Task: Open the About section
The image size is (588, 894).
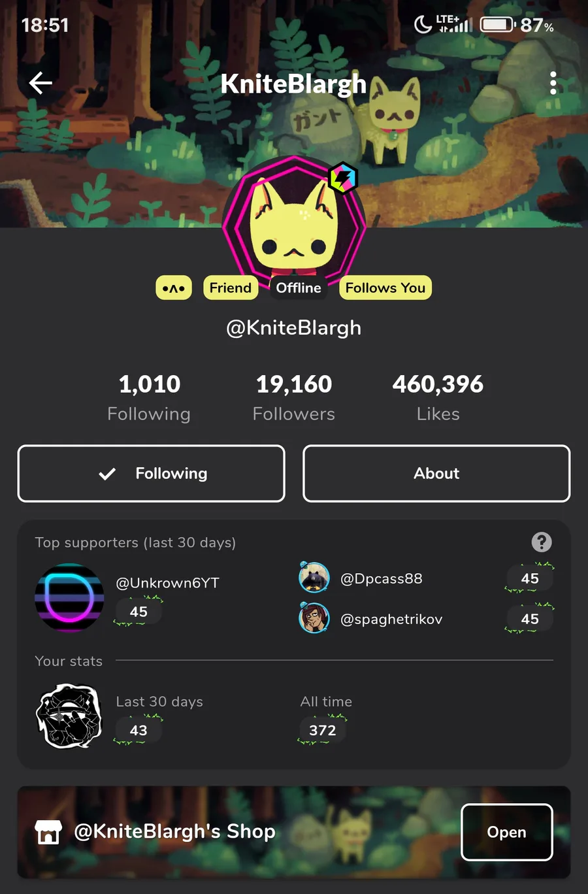Action: click(436, 473)
